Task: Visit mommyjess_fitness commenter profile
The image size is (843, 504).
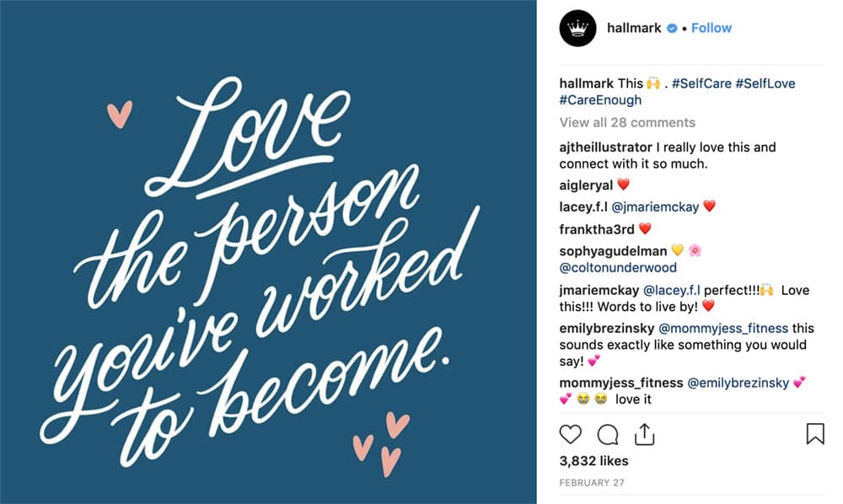Action: coord(621,383)
